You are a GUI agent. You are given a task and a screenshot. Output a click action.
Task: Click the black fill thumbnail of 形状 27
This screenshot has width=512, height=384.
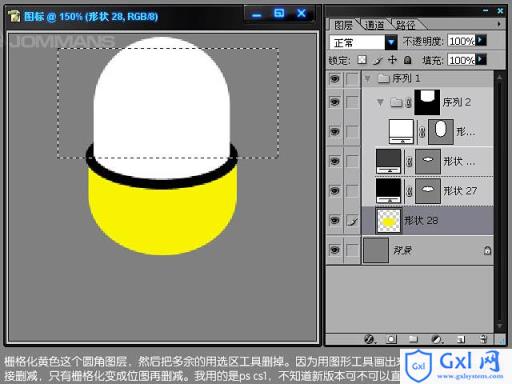[x=388, y=191]
